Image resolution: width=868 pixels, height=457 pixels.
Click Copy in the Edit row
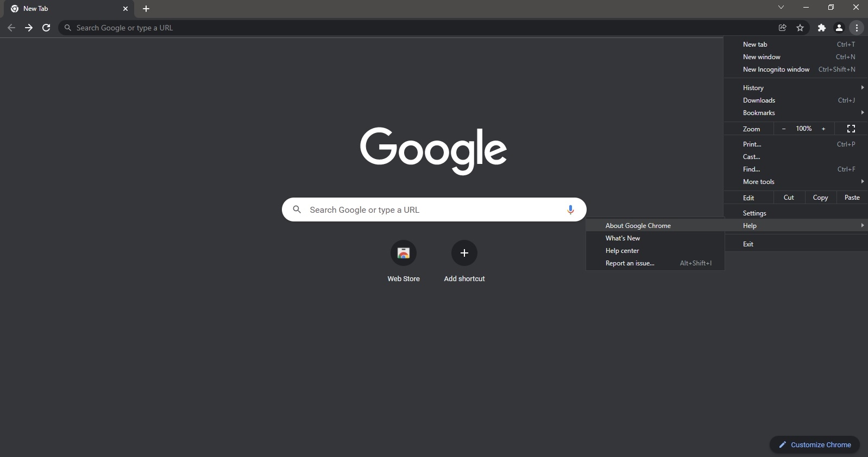click(x=820, y=198)
